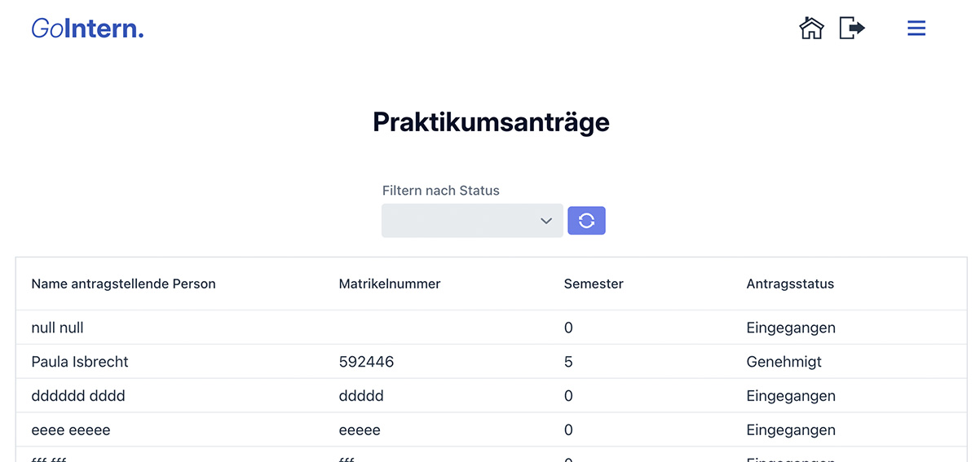Click the Genehmigt status cell
980x462 pixels.
pyautogui.click(x=784, y=362)
